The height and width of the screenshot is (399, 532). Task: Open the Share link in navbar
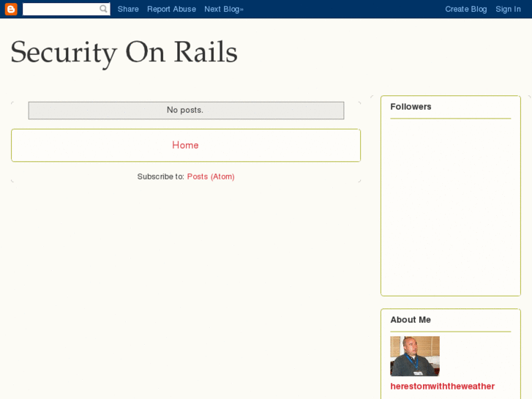coord(128,10)
